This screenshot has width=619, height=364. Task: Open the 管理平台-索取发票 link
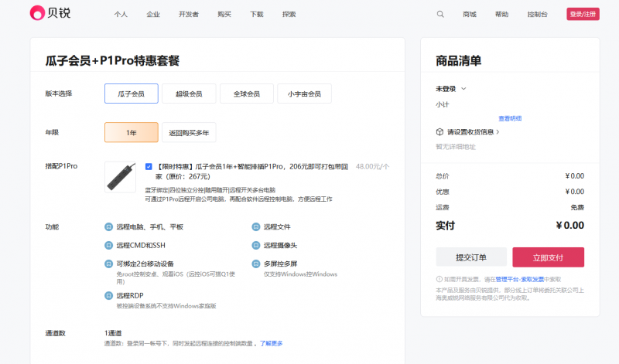click(520, 279)
